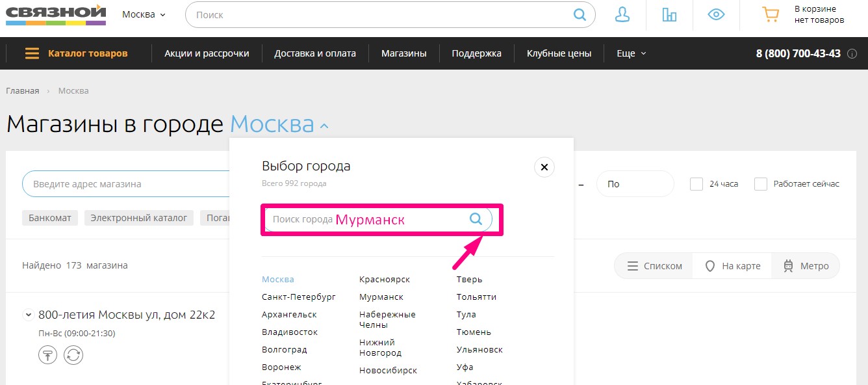Click the Связной logo
Image resolution: width=868 pixels, height=385 pixels.
pos(56,14)
